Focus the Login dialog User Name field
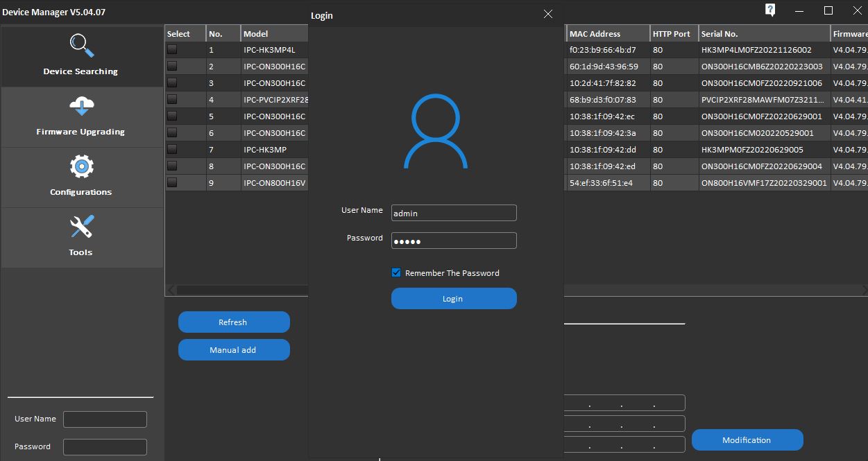The image size is (868, 461). pos(454,213)
